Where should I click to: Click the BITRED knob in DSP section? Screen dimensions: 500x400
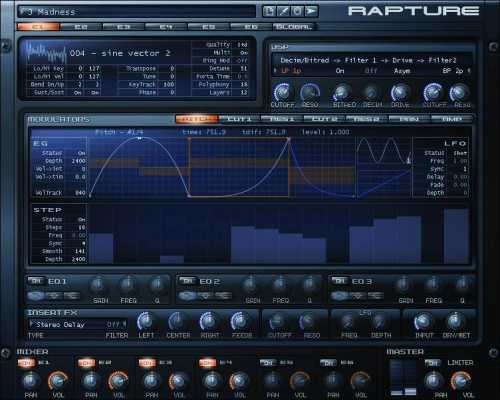click(342, 92)
